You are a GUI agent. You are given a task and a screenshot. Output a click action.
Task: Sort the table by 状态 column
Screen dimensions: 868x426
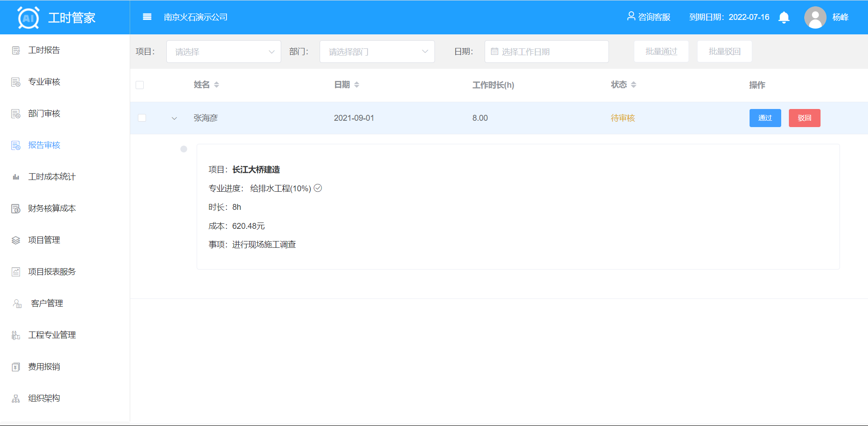(633, 85)
